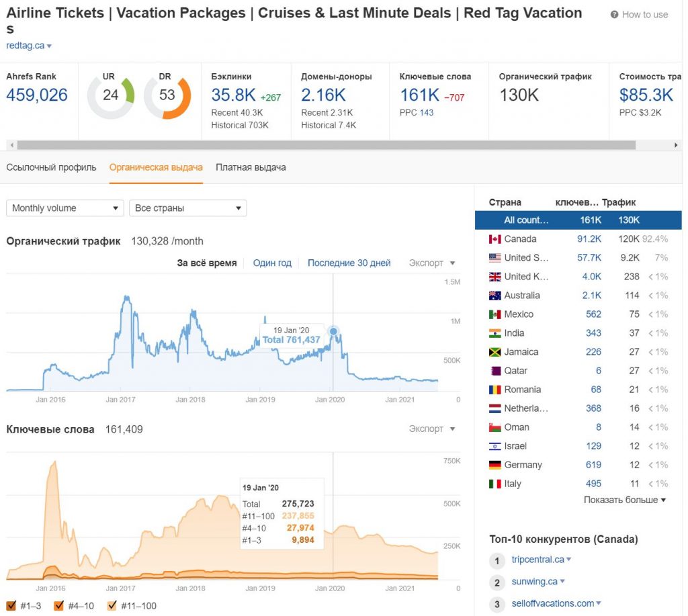Click the Oman flag icon
The height and width of the screenshot is (616, 688).
[x=495, y=428]
